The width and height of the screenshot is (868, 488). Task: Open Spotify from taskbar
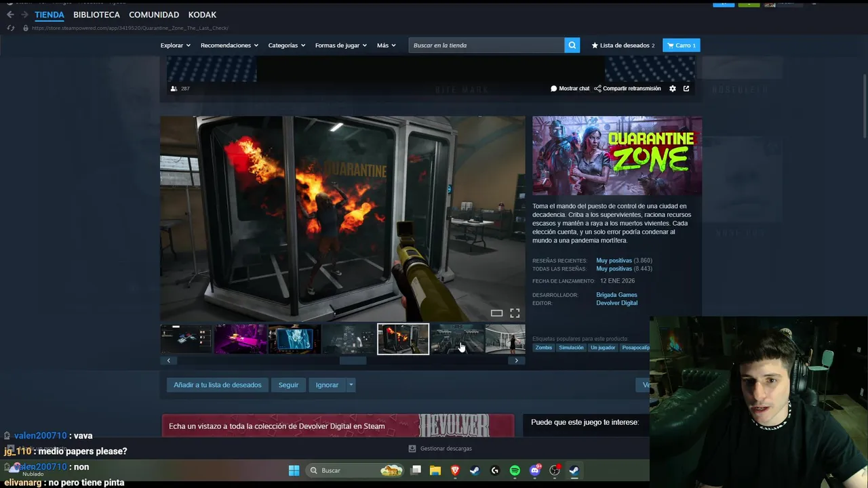point(515,470)
